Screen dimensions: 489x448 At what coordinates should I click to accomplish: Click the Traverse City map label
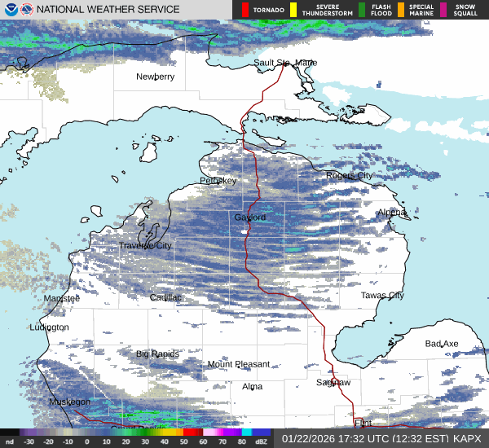(145, 245)
